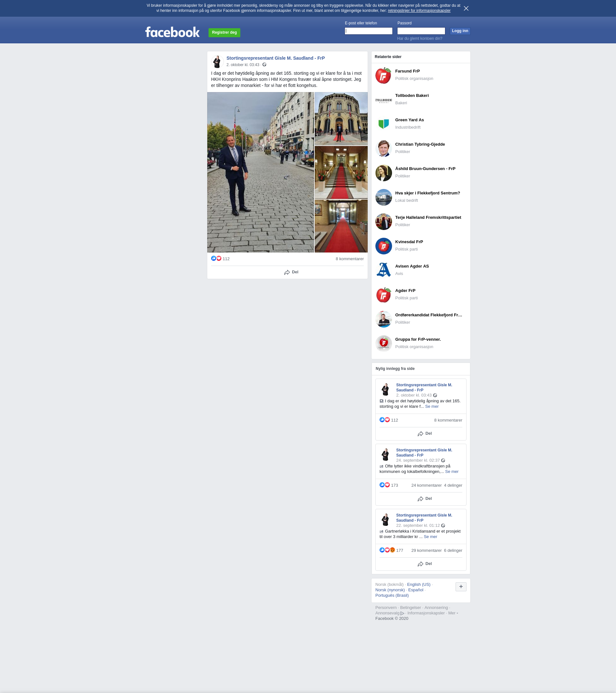Expand Se mer on 2. oktober sidebar post
Screen dimensions: 616x693
point(432,406)
